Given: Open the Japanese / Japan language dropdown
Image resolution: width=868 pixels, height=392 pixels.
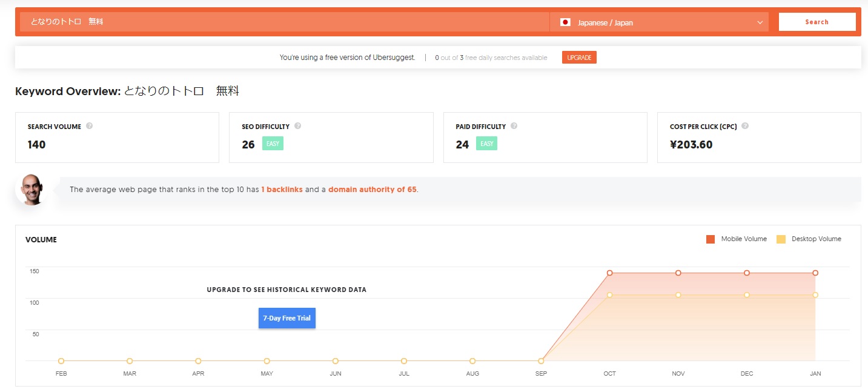Looking at the screenshot, I should coord(660,22).
